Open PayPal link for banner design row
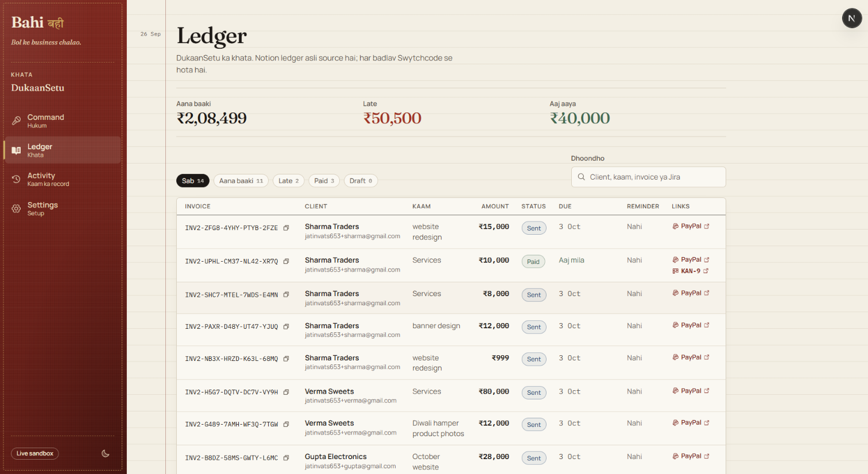Viewport: 868px width, 474px height. (691, 325)
